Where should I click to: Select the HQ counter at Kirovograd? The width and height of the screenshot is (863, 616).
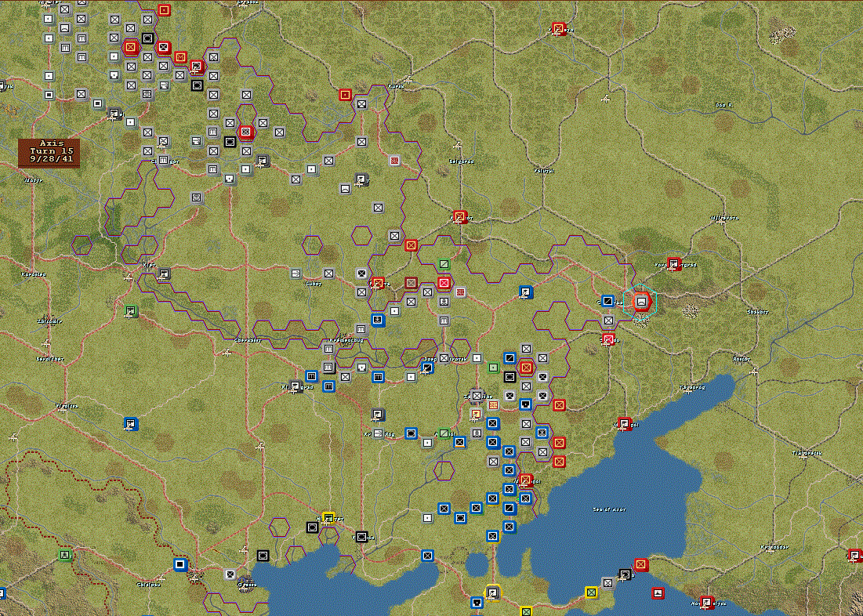(x=296, y=386)
